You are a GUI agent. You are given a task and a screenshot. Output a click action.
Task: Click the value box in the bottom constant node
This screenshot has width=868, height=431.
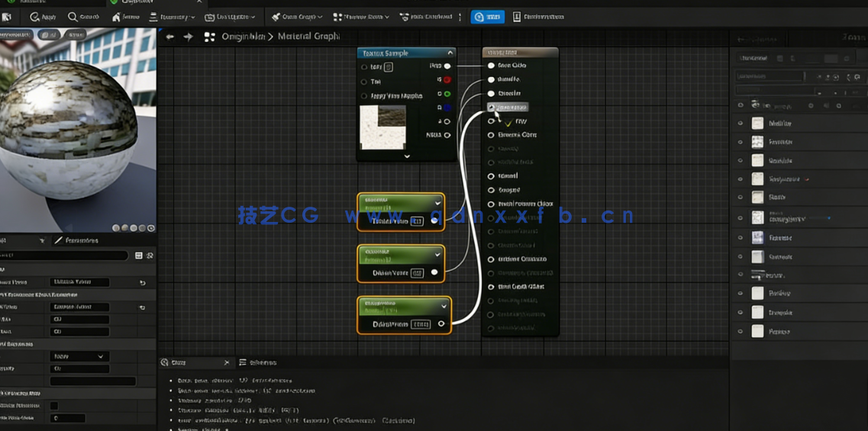[420, 324]
